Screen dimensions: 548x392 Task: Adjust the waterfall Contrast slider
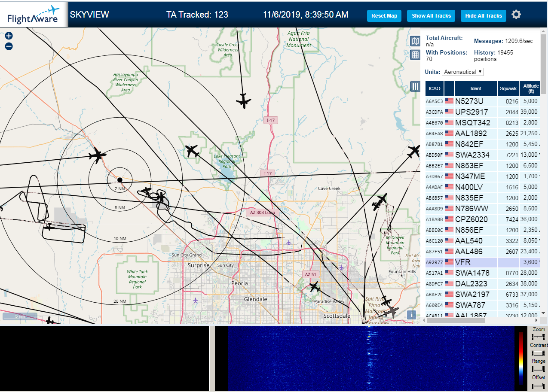tap(539, 353)
